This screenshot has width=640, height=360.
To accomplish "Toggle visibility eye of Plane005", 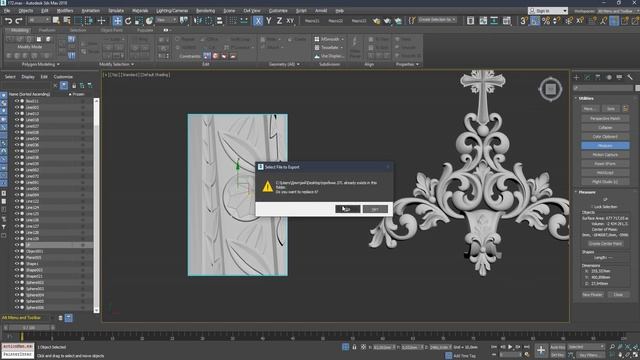I will point(17,257).
